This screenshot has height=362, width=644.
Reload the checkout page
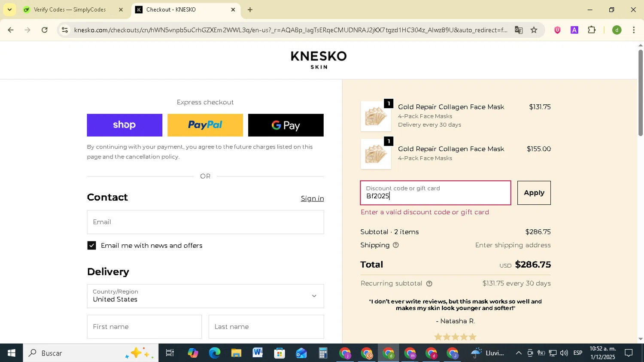pyautogui.click(x=45, y=30)
